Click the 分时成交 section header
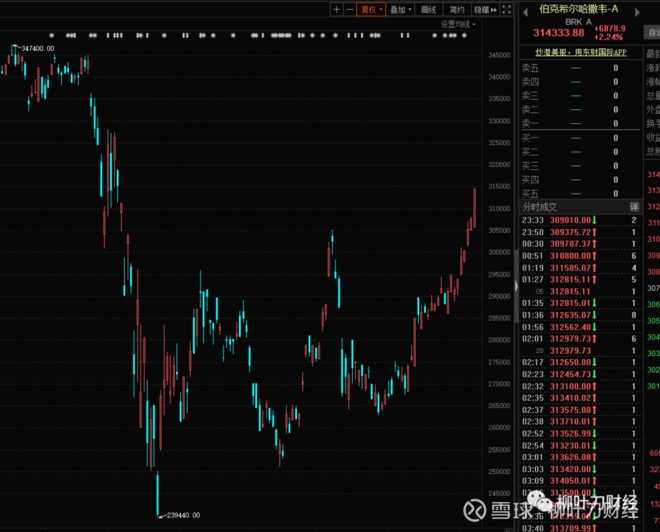 [x=540, y=207]
